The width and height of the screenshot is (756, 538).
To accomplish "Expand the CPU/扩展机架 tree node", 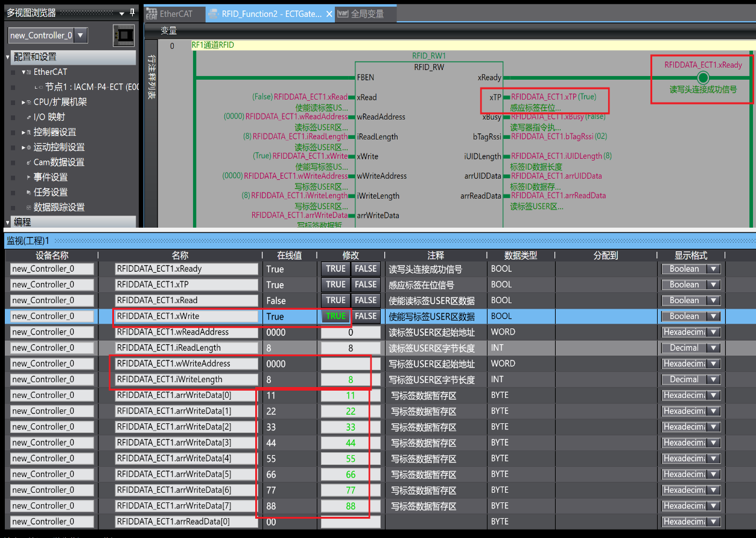I will pos(24,102).
